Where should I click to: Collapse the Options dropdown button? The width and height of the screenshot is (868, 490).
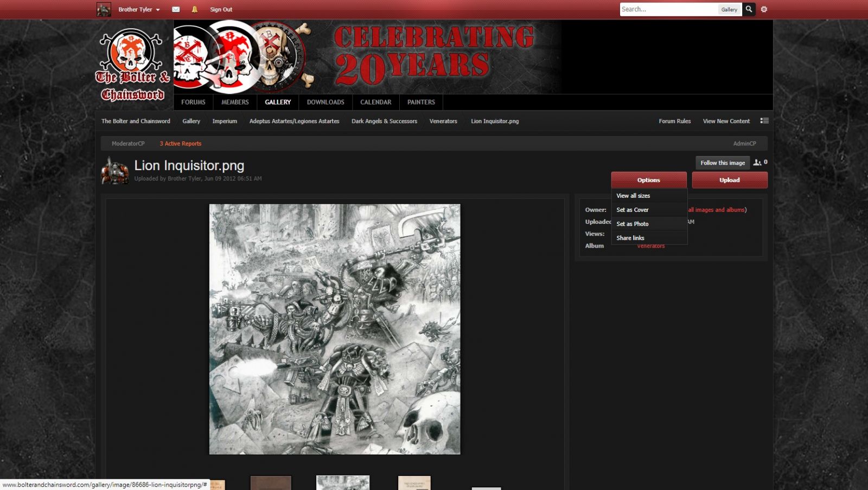(x=648, y=180)
